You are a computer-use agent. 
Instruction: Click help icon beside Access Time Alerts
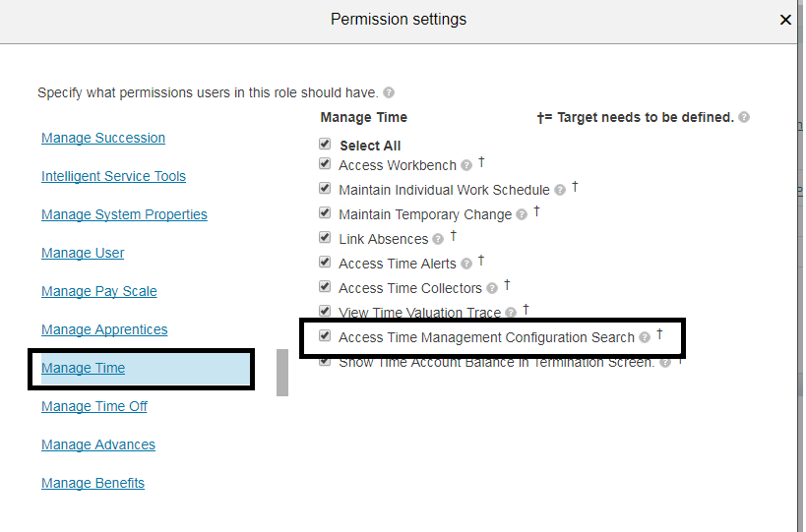[466, 264]
